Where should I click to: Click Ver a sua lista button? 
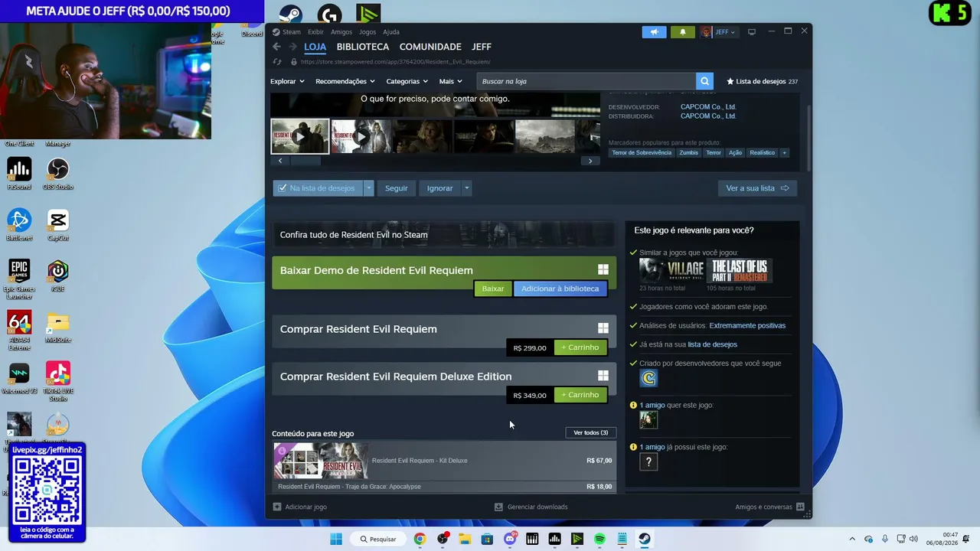coord(757,188)
